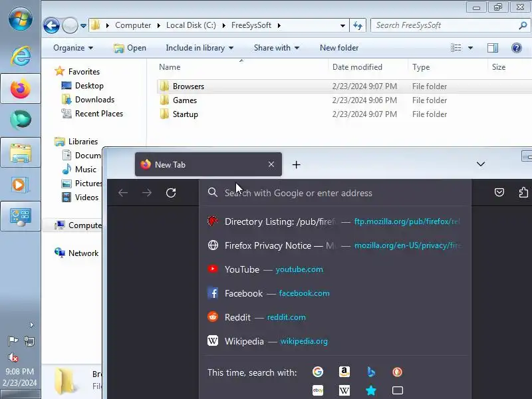Click Computer breadcrumb in address bar
The image size is (532, 399).
click(x=132, y=25)
